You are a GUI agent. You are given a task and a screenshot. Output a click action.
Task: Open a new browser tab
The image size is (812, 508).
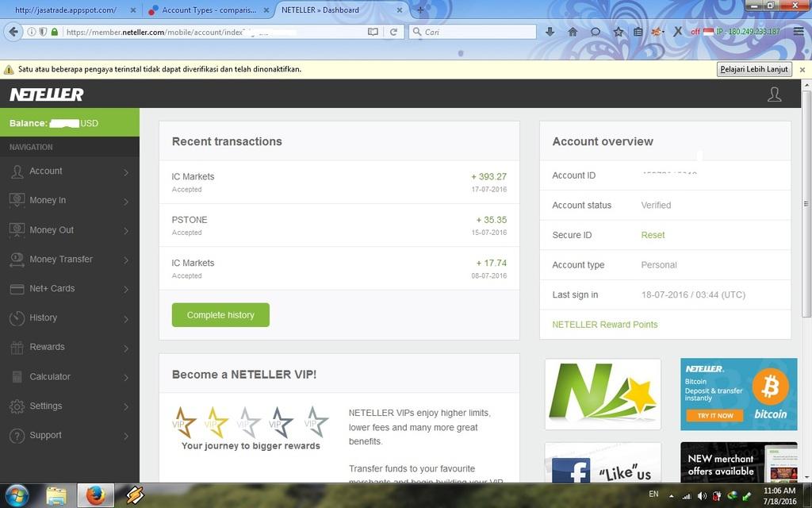click(420, 10)
